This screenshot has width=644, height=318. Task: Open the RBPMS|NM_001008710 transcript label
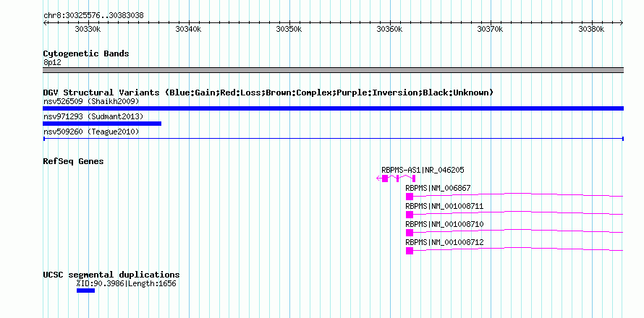pyautogui.click(x=444, y=225)
